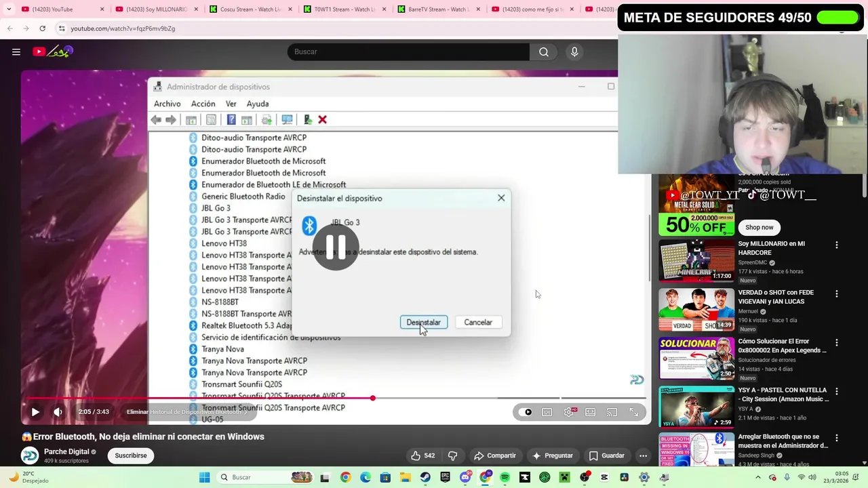The image size is (868, 488).
Task: Open Microsoft Edge from the taskbar
Action: point(366,477)
